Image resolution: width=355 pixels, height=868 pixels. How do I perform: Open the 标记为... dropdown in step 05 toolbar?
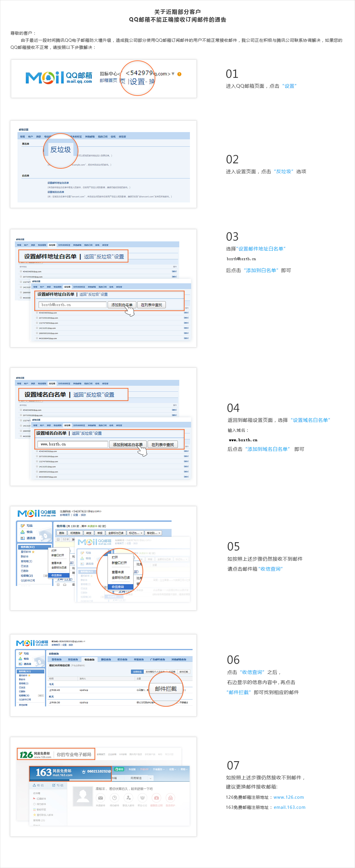(136, 533)
